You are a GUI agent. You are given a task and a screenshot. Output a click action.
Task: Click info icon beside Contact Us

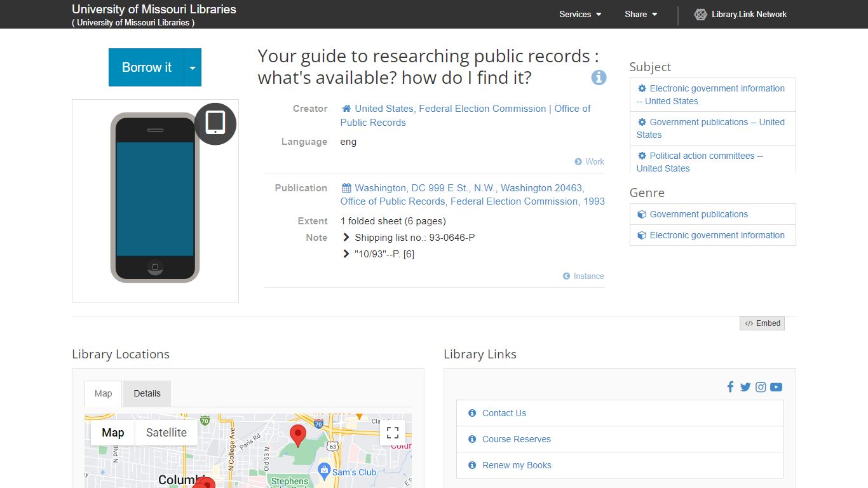472,413
